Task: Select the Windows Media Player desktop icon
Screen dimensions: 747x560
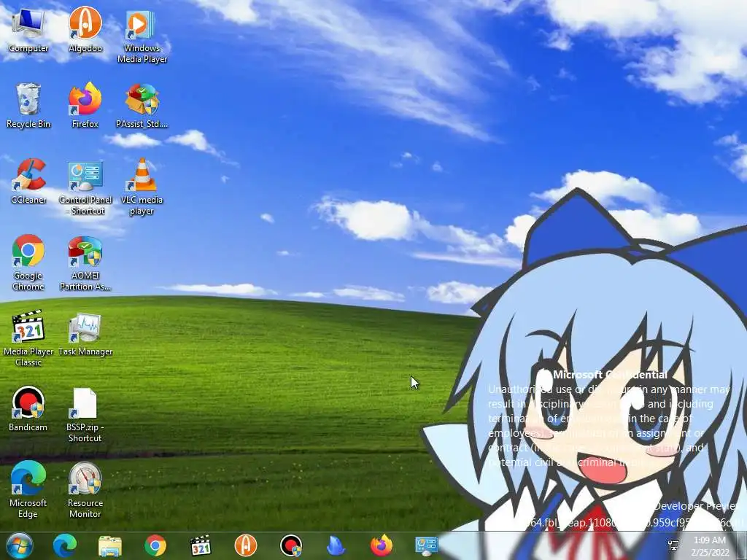Action: (142, 36)
